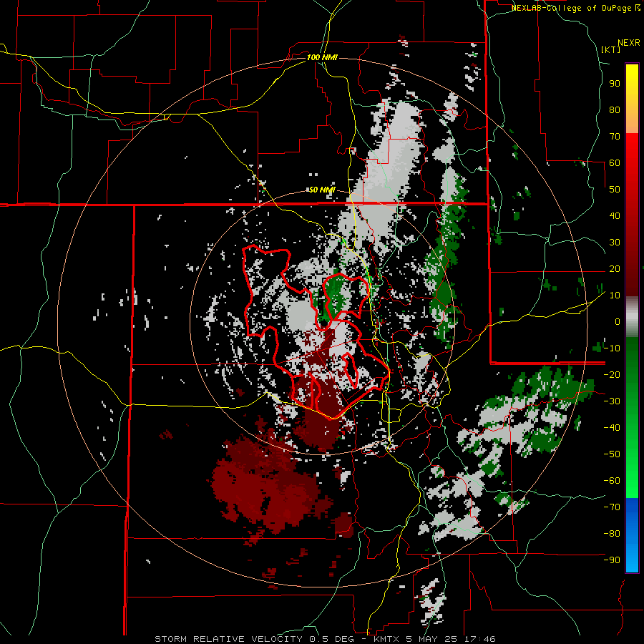The height and width of the screenshot is (644, 644).
Task: Select the 0 value on the velocity scale
Action: pos(618,321)
